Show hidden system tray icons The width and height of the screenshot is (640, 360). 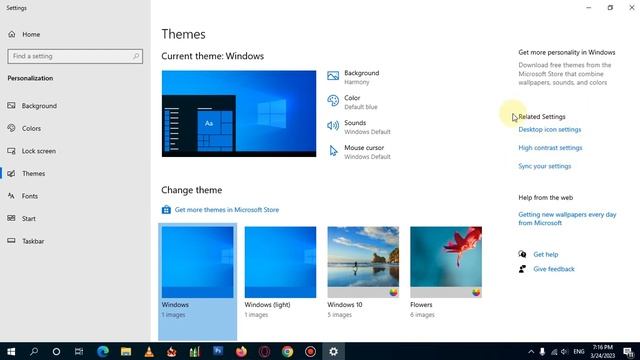pos(531,351)
